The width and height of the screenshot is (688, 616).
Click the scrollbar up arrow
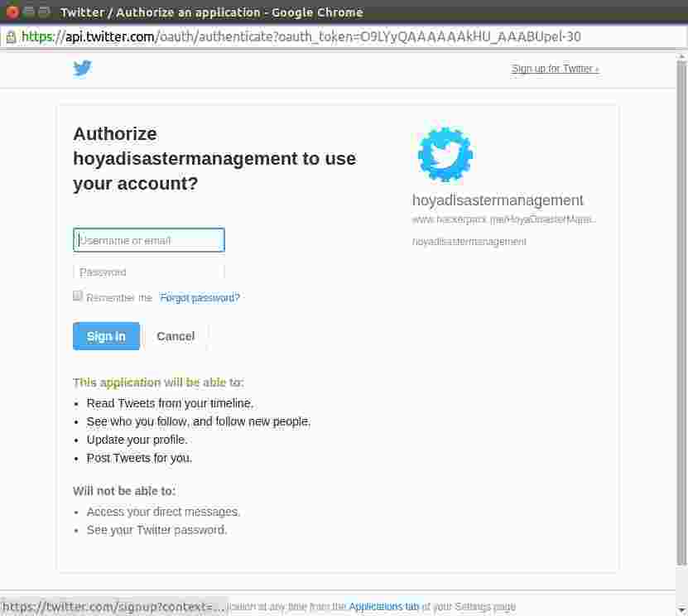click(681, 56)
